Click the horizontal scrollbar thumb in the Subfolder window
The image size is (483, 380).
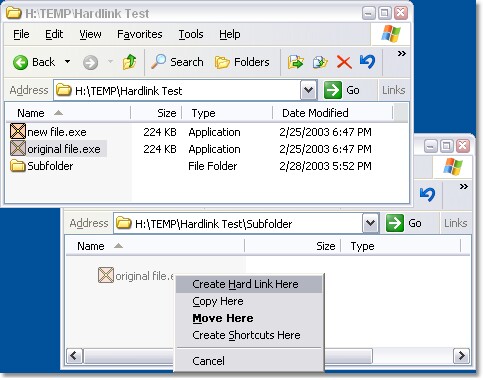tap(228, 356)
